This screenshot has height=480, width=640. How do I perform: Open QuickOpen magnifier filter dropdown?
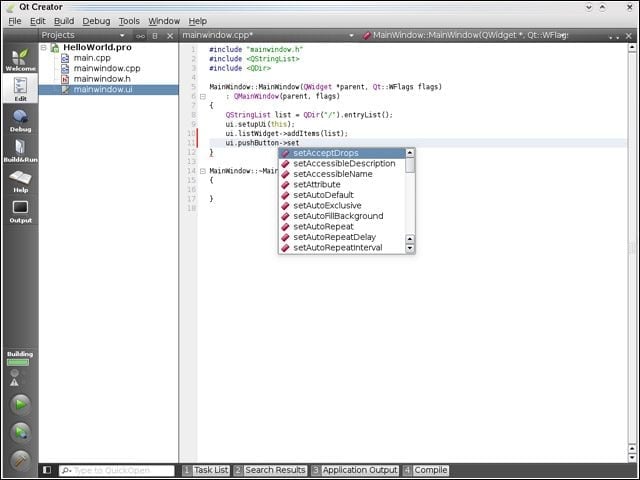66,471
